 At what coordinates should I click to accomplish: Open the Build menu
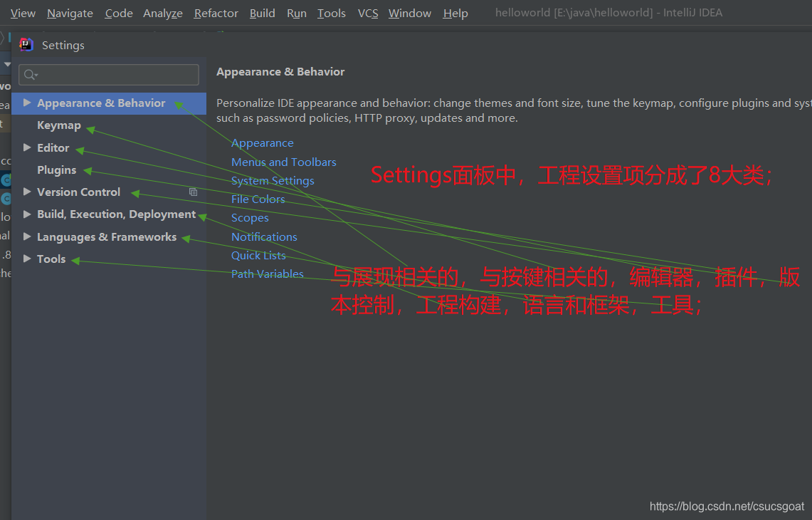262,13
